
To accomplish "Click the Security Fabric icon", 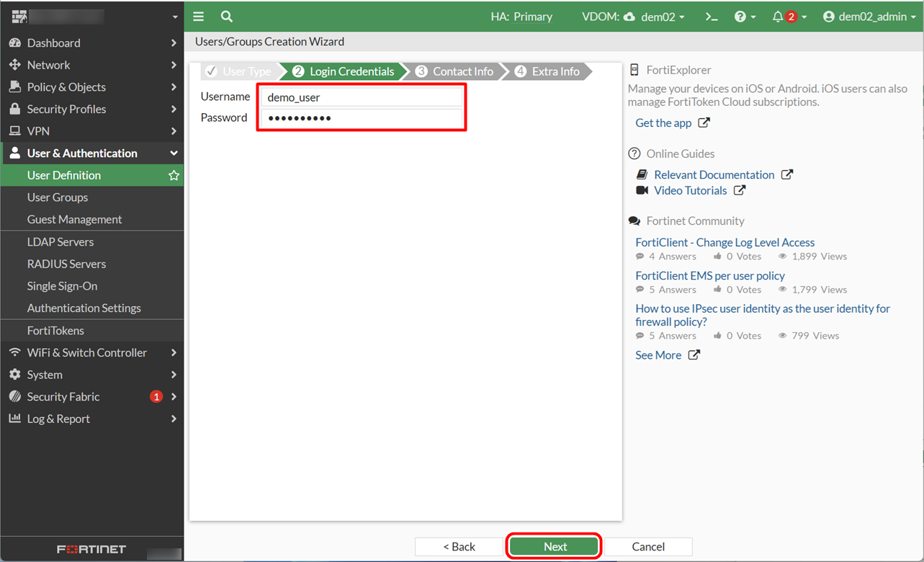I will coord(14,397).
